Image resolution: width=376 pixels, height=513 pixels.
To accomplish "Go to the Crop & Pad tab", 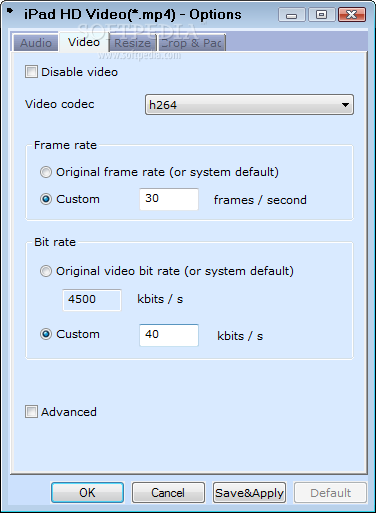I will coord(191,43).
